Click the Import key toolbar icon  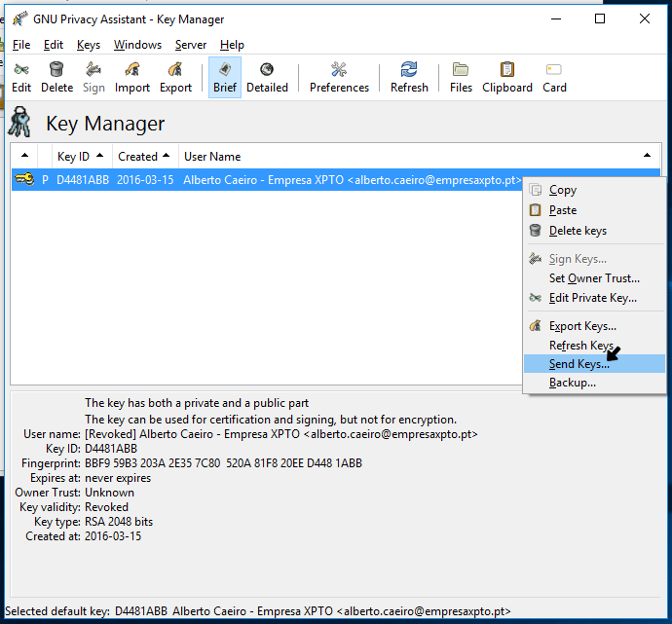[132, 78]
